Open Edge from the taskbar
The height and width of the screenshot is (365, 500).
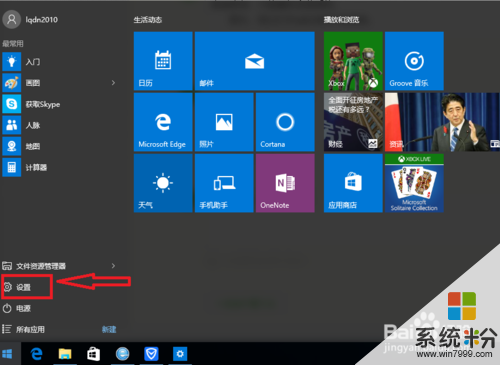(36, 354)
